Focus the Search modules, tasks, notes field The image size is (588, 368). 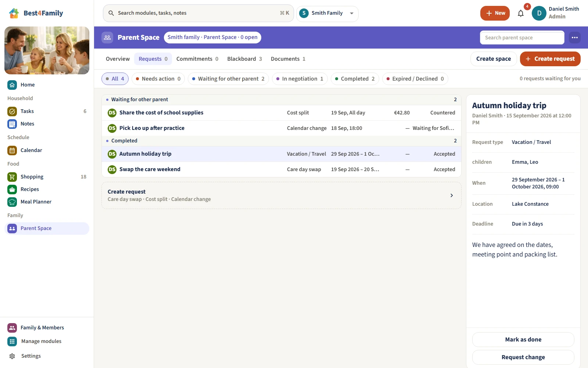(x=198, y=13)
